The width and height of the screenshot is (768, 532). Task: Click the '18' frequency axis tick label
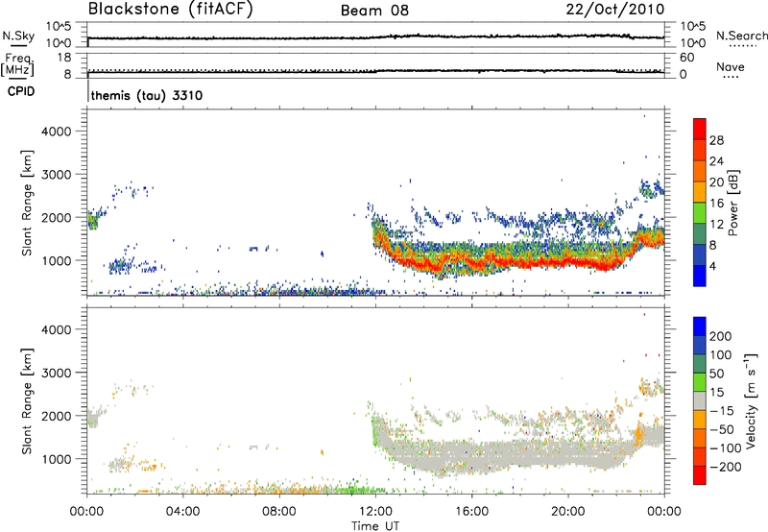click(64, 58)
